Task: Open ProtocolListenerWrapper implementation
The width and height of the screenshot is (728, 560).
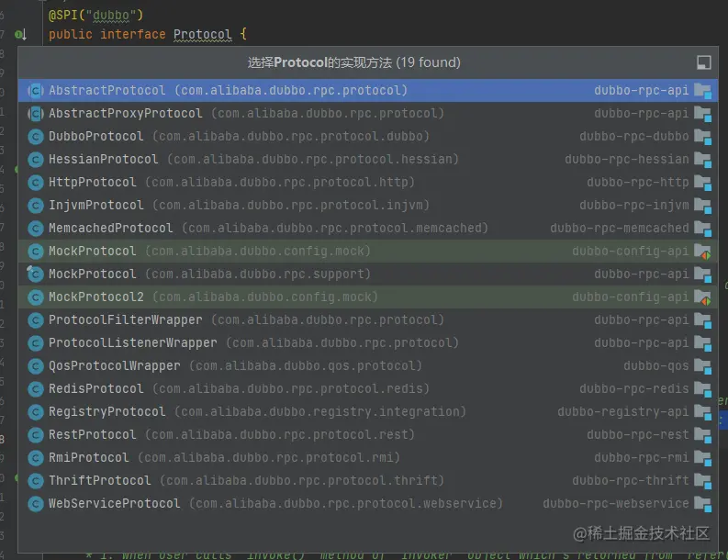Action: [368, 343]
